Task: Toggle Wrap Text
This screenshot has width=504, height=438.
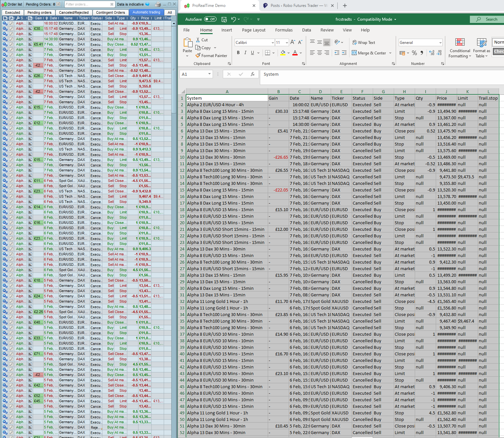Action: tap(364, 43)
